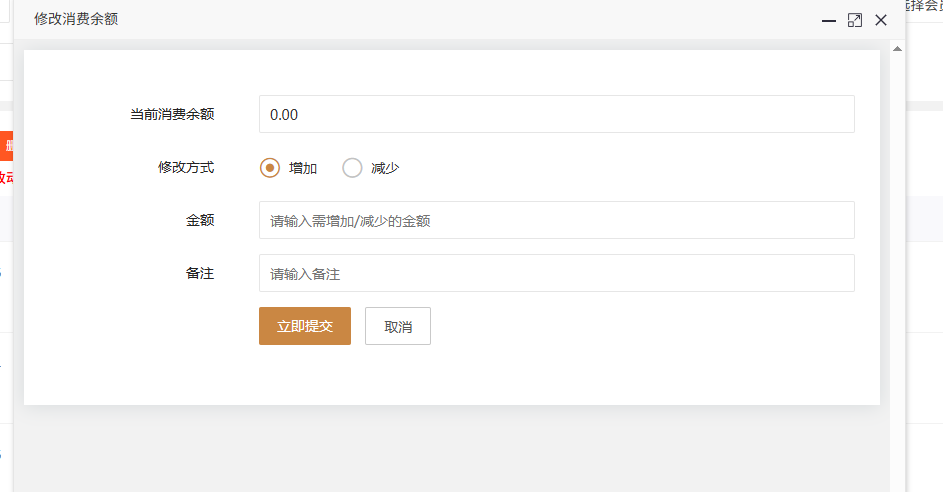The image size is (943, 492).
Task: Click the red link text at the left edge
Action: coord(6,177)
